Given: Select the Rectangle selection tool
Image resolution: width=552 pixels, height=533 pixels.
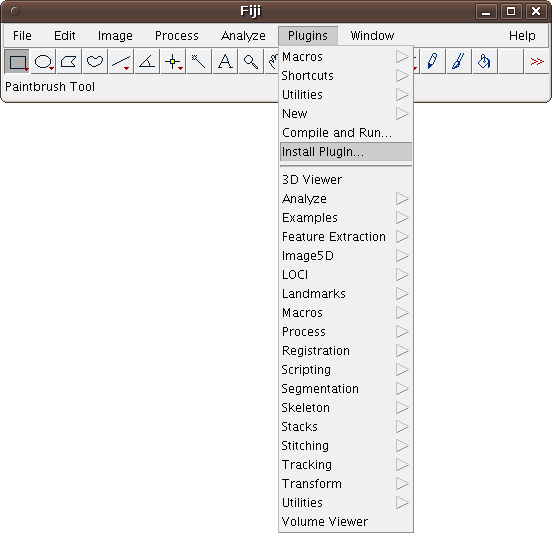Looking at the screenshot, I should [17, 62].
